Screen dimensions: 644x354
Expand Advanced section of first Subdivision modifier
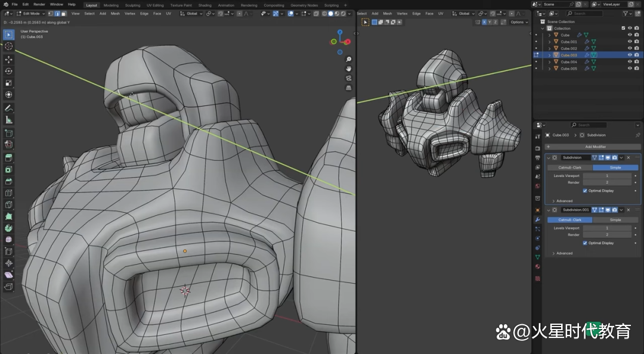562,201
